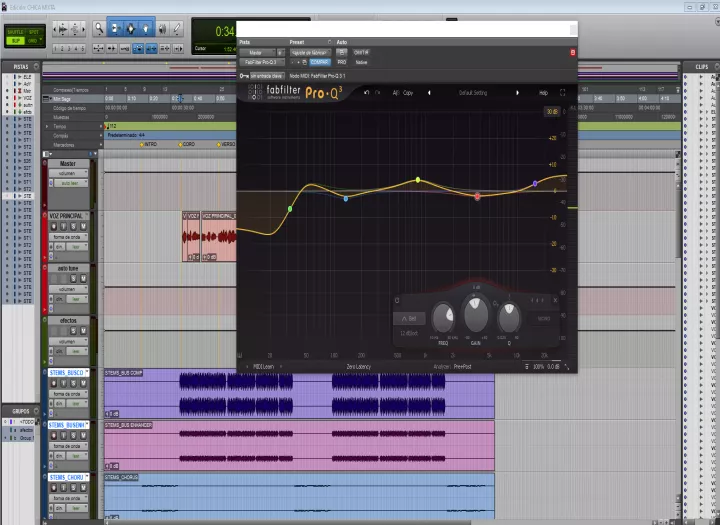Click the CORO marker
The height and width of the screenshot is (525, 720).
[x=186, y=144]
